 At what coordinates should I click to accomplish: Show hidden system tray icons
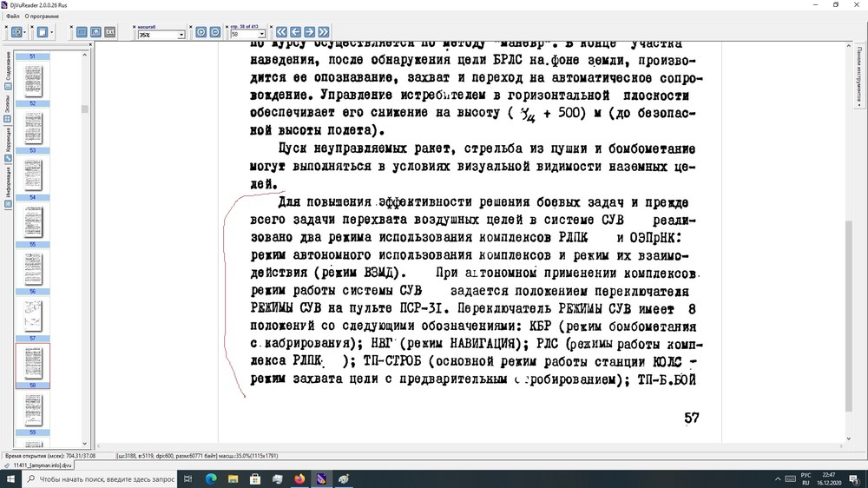pyautogui.click(x=778, y=479)
